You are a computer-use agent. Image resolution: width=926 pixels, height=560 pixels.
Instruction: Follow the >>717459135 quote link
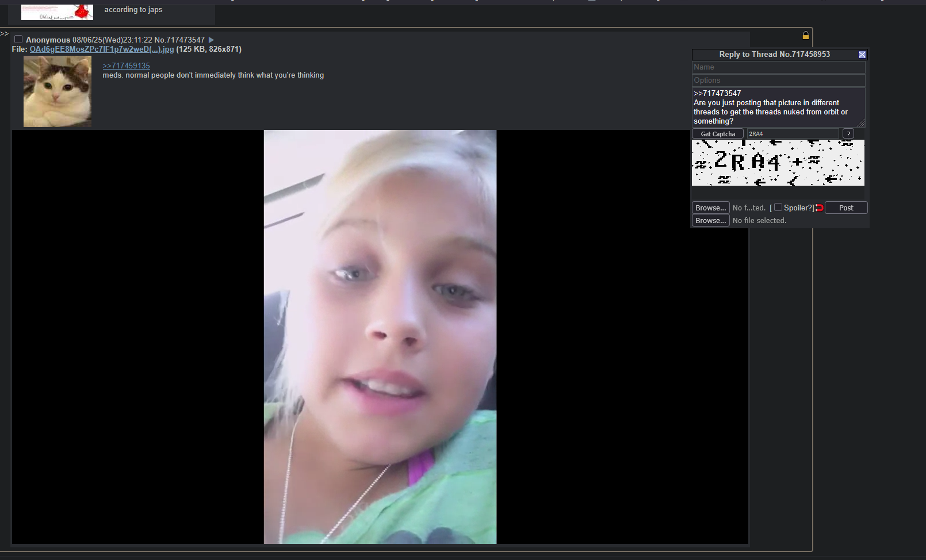coord(126,66)
